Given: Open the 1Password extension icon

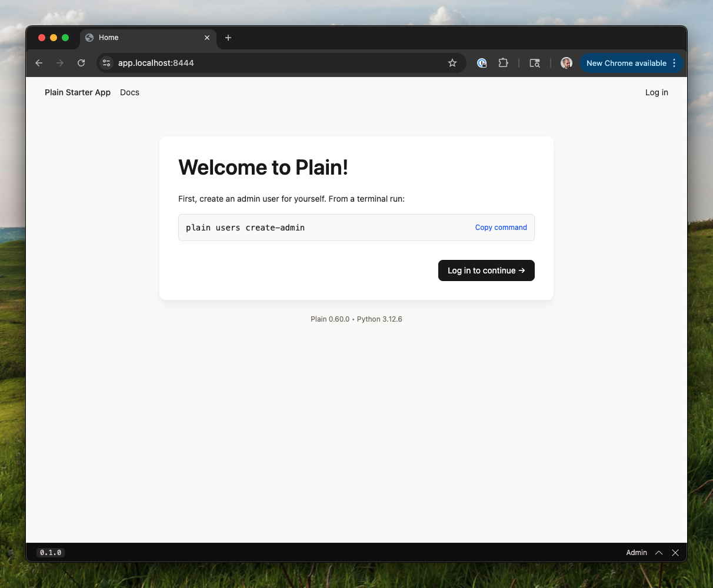Looking at the screenshot, I should pyautogui.click(x=482, y=63).
